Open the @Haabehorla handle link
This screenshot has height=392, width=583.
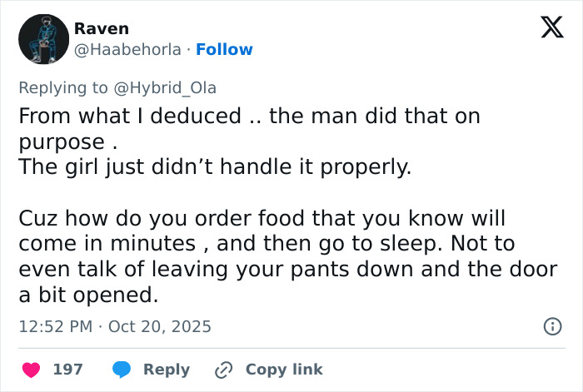pyautogui.click(x=127, y=50)
